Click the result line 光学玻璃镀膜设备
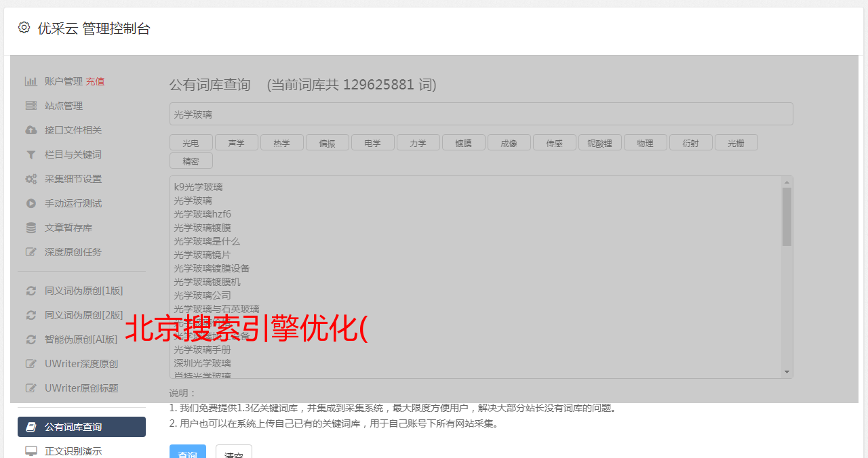868x458 pixels. [x=212, y=268]
